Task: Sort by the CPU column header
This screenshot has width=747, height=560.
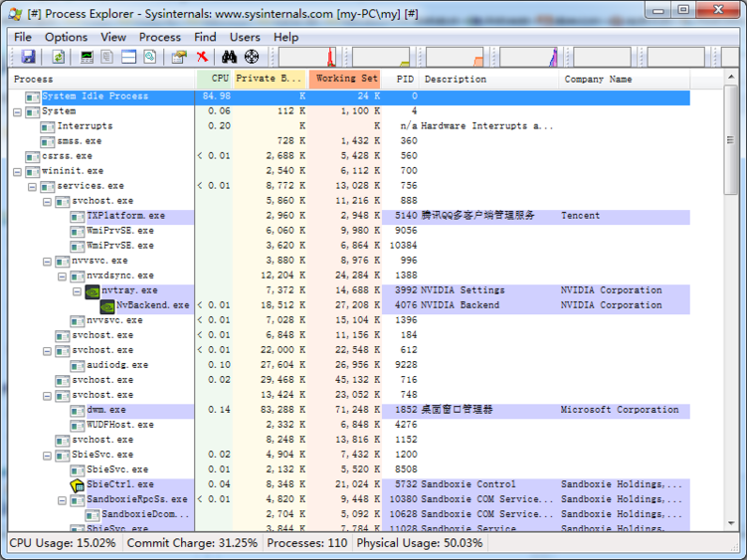Action: [214, 80]
